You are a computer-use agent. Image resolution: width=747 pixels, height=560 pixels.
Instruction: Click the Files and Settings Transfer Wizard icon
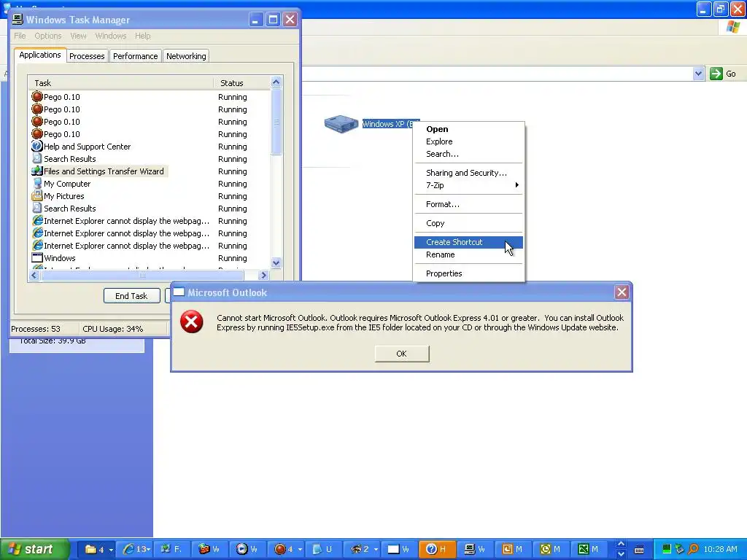click(36, 171)
